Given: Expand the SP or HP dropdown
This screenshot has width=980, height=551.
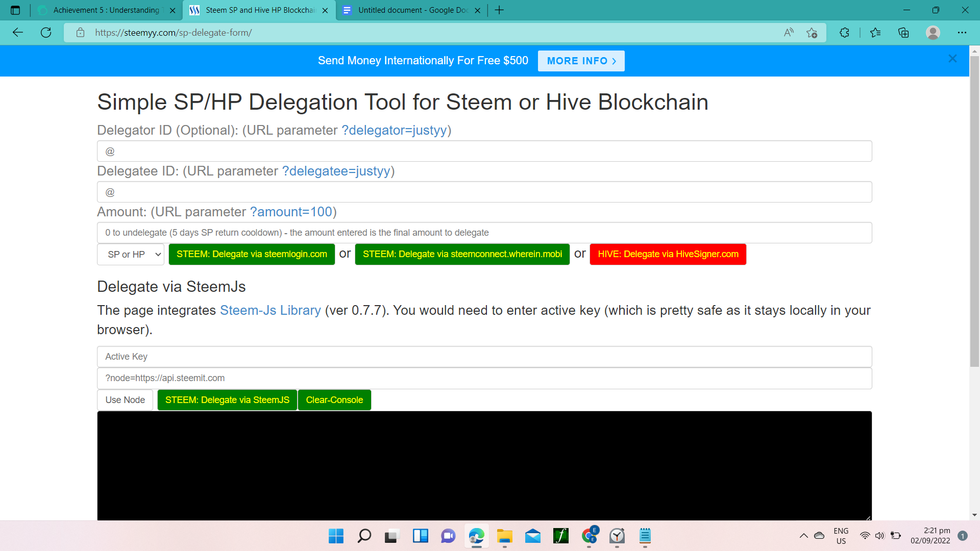Looking at the screenshot, I should pyautogui.click(x=131, y=254).
